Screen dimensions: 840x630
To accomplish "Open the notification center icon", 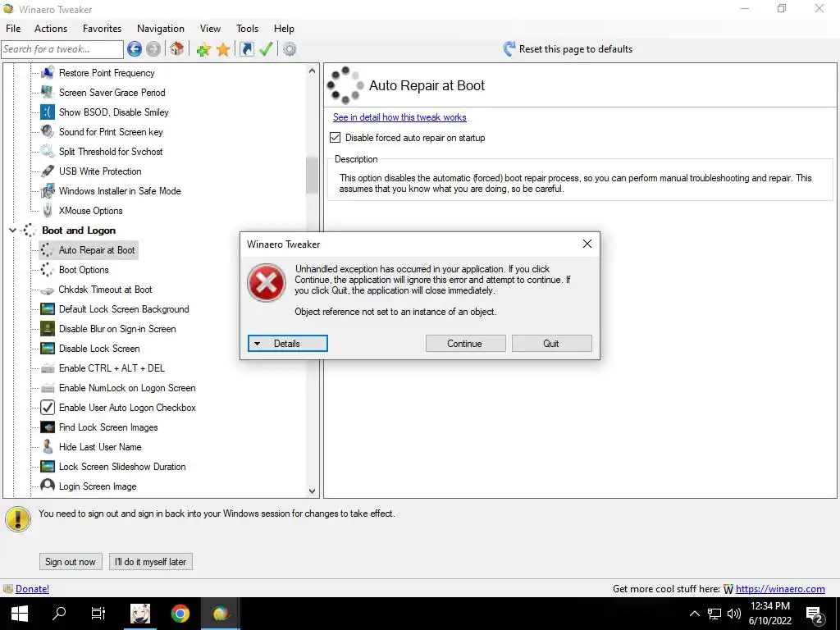I will [815, 614].
